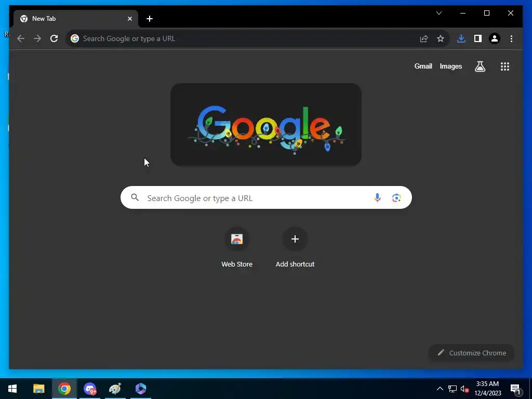Open Paint taskbar icon

[x=115, y=389]
